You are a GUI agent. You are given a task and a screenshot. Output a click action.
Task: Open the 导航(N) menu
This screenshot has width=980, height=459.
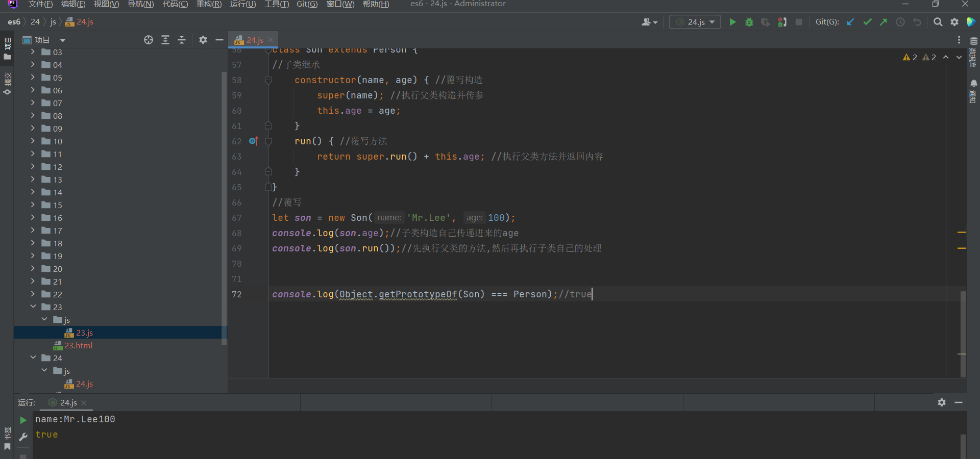(x=140, y=4)
